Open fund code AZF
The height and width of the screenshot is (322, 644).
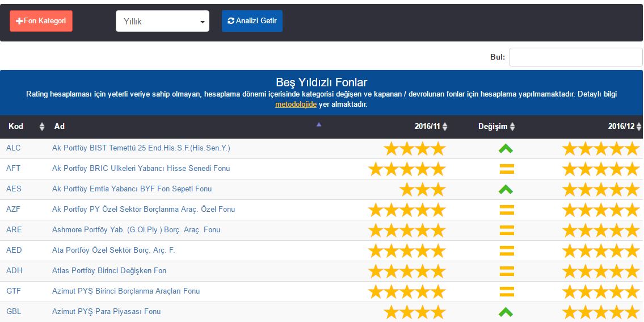point(13,209)
